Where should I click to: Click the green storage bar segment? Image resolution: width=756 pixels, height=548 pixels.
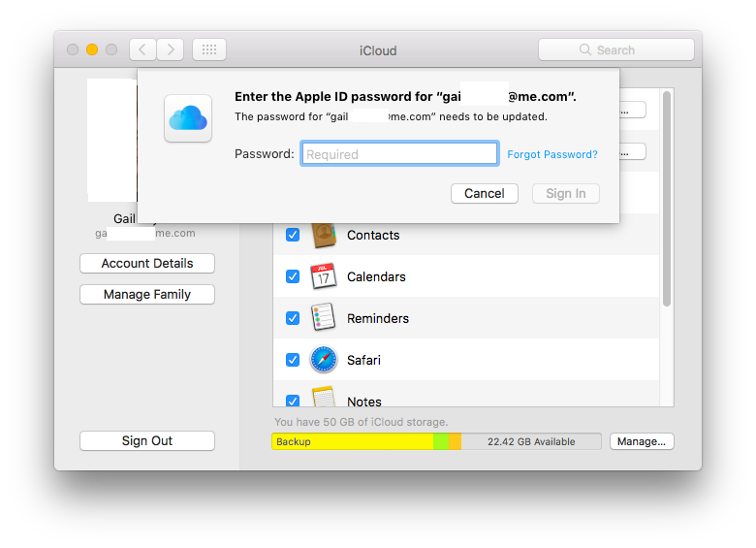(x=441, y=441)
